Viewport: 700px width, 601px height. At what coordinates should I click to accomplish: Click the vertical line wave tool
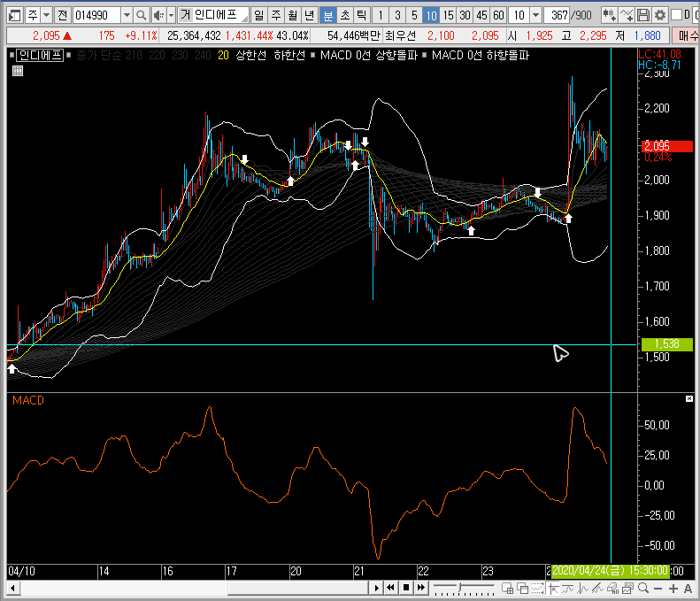click(582, 589)
